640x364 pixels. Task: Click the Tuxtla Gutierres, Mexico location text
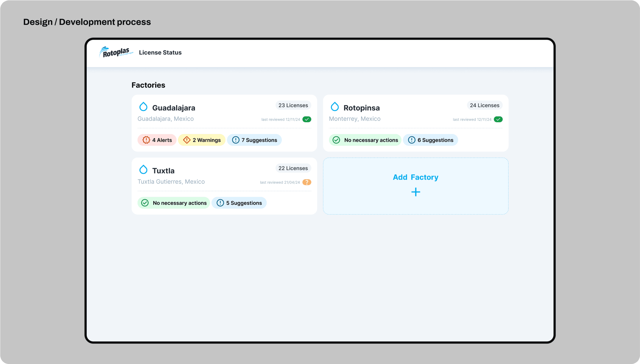pyautogui.click(x=171, y=182)
